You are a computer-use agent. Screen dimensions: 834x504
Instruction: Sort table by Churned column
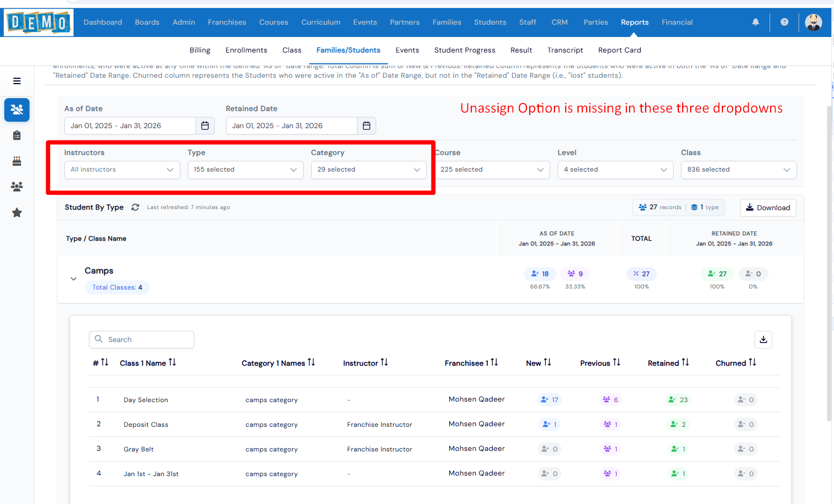point(752,363)
